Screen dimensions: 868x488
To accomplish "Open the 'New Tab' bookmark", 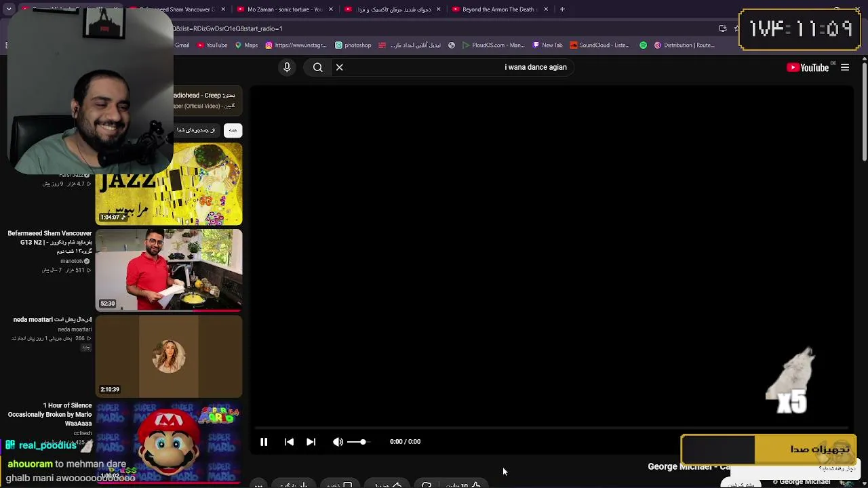I will (548, 45).
